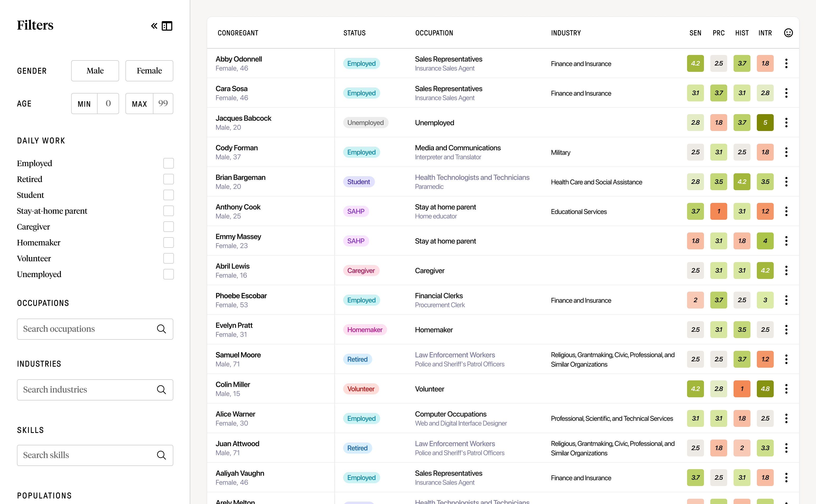
Task: Click the search icon in skills field
Action: [161, 455]
